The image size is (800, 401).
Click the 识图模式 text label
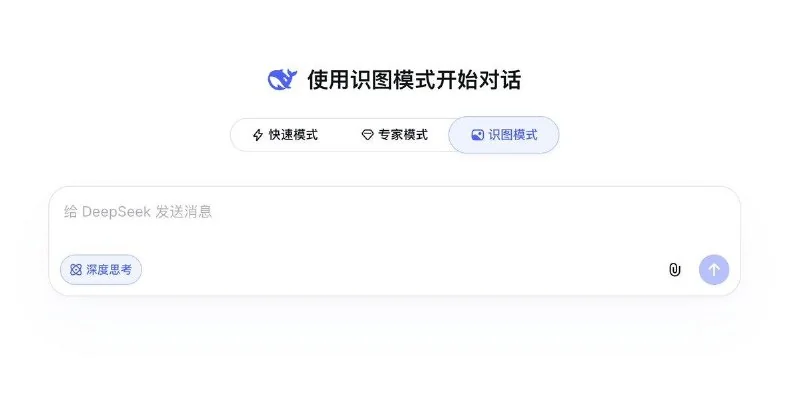tap(513, 135)
